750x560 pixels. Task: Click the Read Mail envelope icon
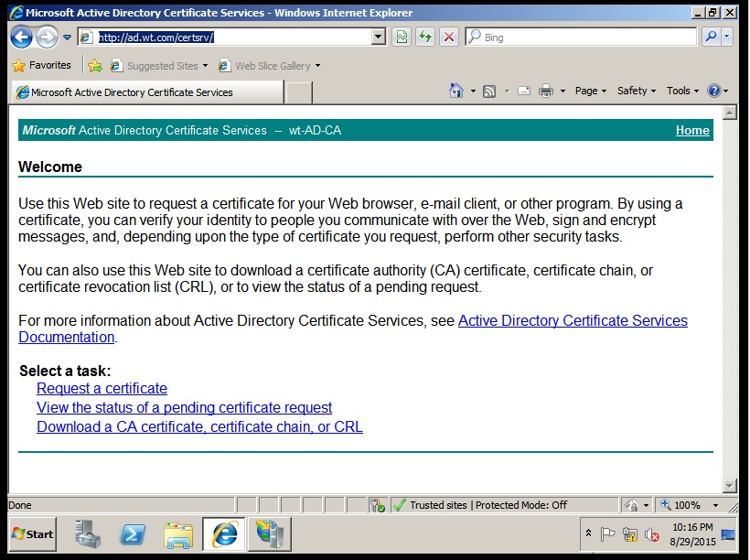[524, 91]
